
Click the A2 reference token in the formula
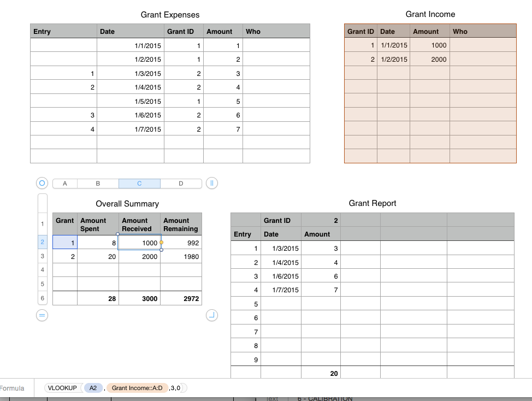[93, 388]
